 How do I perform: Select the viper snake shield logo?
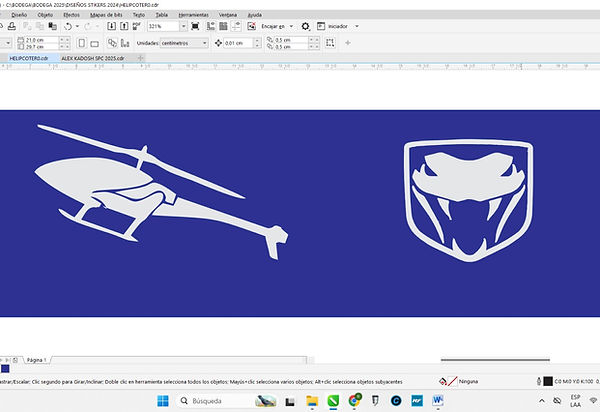point(468,201)
